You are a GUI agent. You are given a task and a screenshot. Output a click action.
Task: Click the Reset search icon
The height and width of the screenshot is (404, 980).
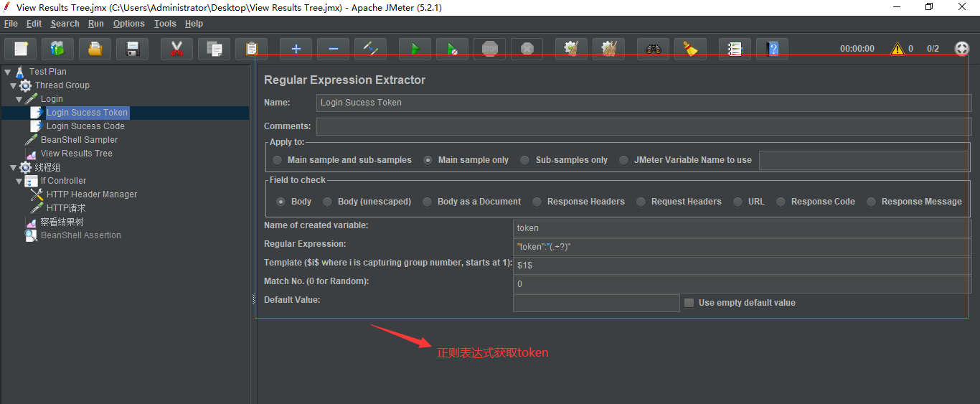tap(690, 49)
